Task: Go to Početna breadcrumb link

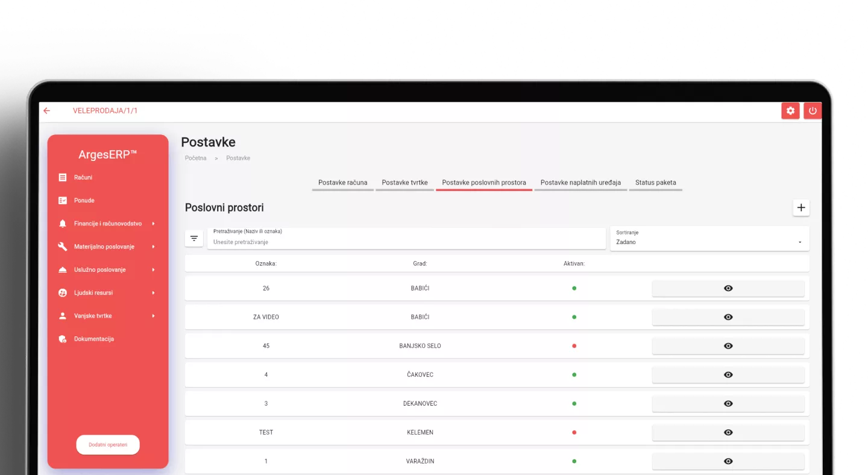Action: coord(195,158)
